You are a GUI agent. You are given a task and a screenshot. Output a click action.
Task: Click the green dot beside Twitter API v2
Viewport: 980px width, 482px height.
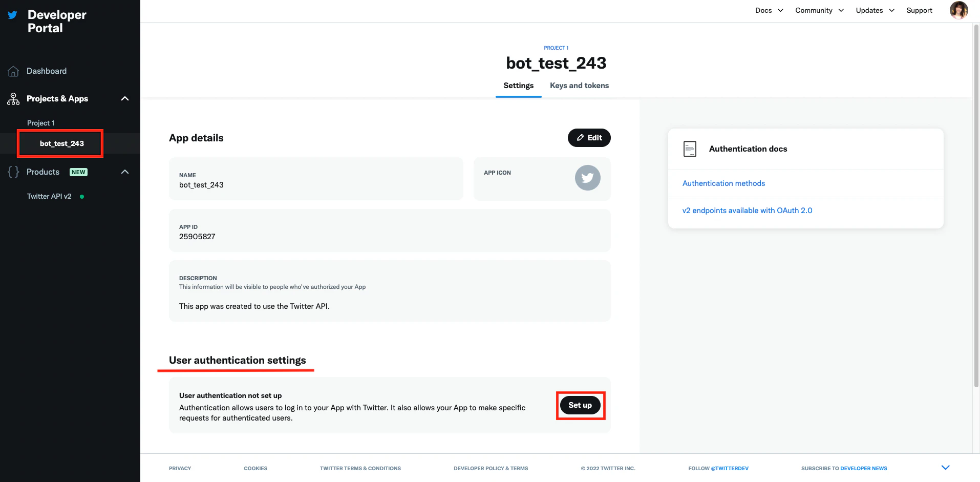82,197
